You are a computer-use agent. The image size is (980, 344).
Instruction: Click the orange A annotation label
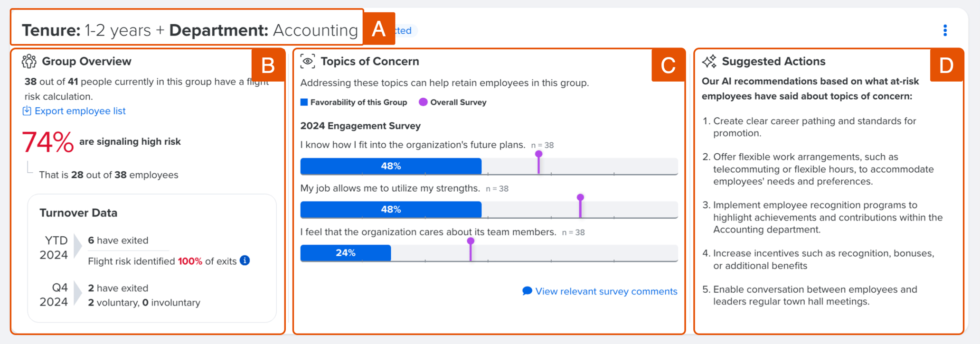379,29
